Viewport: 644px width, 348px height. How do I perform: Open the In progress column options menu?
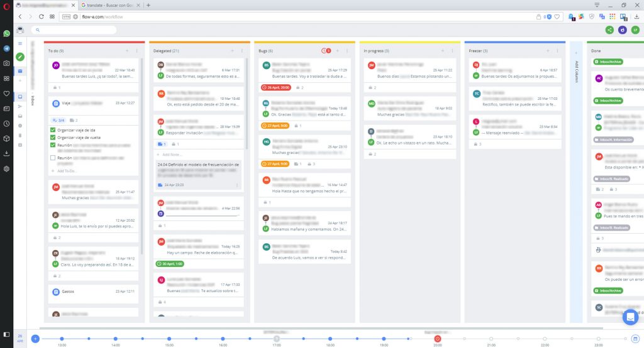(x=452, y=50)
